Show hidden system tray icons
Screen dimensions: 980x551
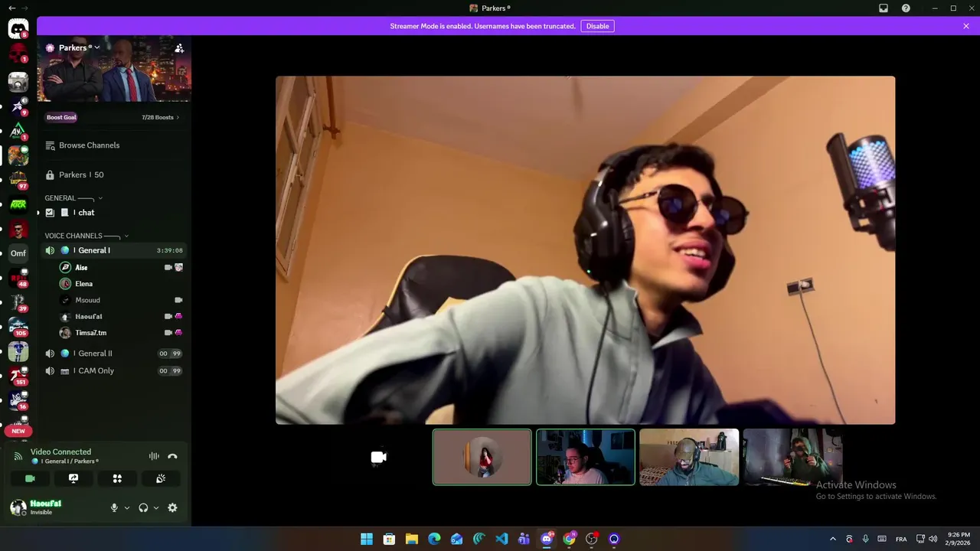tap(833, 539)
